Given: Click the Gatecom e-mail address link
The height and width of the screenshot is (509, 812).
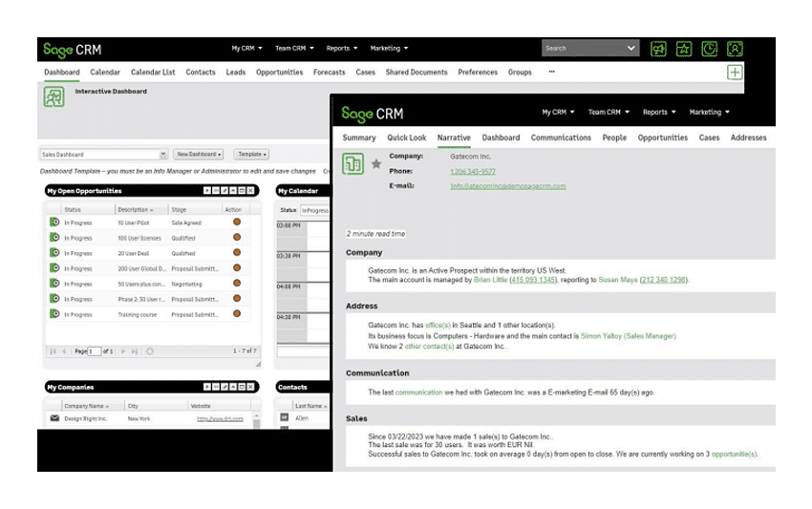Looking at the screenshot, I should 508,186.
